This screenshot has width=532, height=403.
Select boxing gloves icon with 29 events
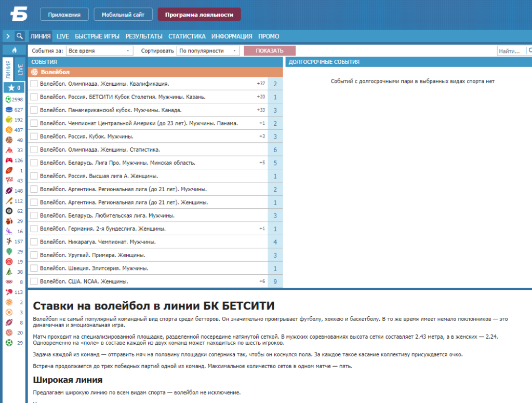[x=9, y=221]
